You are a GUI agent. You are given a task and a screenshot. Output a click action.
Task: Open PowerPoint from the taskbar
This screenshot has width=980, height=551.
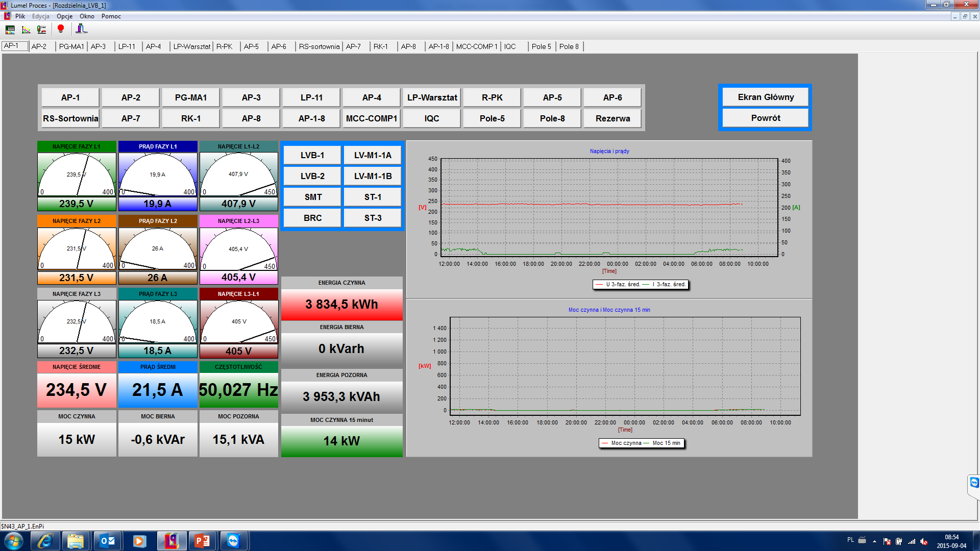pos(202,540)
